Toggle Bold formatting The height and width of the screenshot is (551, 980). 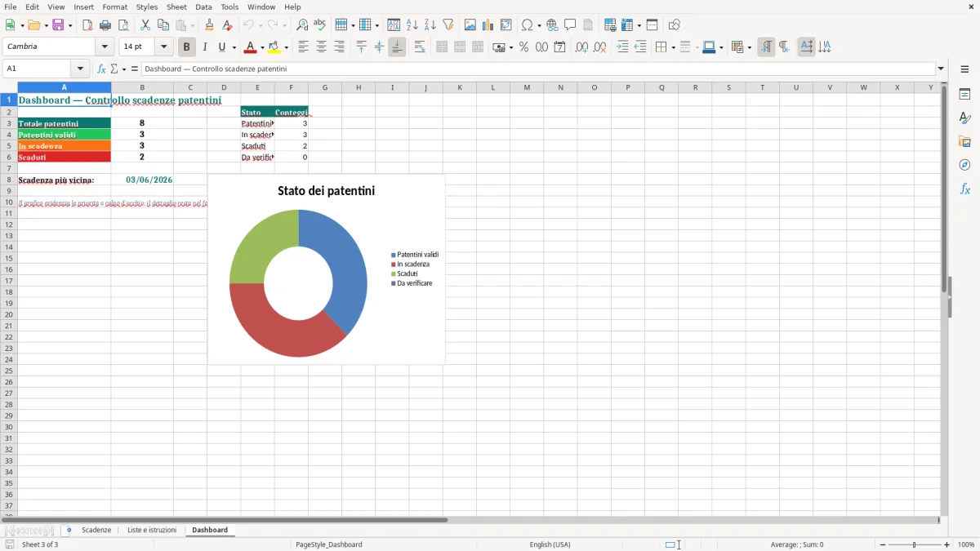point(187,47)
